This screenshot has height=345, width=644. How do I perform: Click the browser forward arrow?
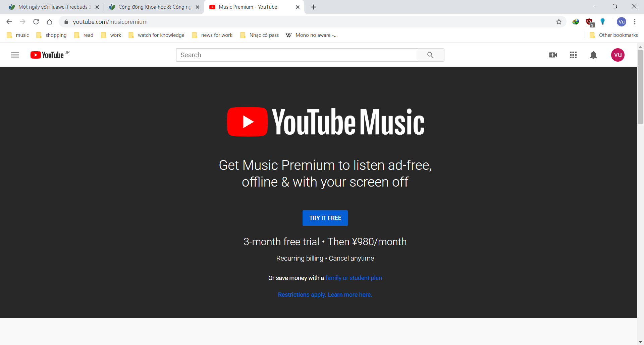pos(22,22)
